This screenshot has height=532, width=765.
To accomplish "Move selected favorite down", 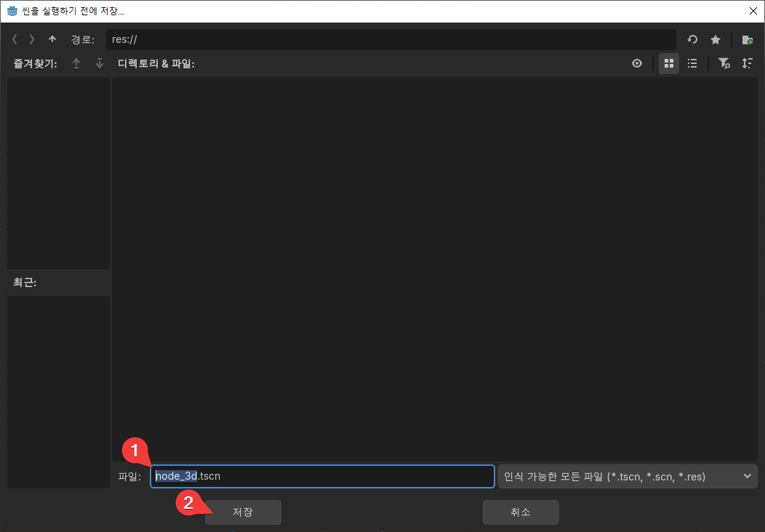I will pyautogui.click(x=100, y=63).
